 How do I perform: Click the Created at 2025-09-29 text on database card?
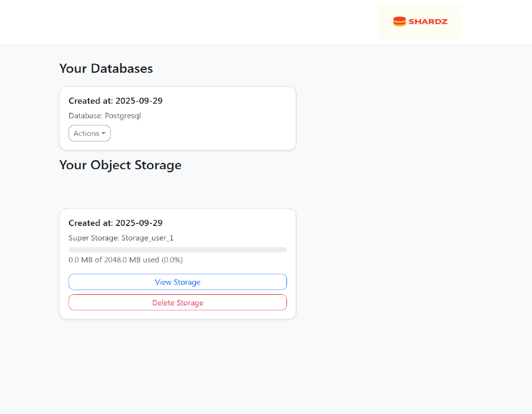[x=116, y=101]
